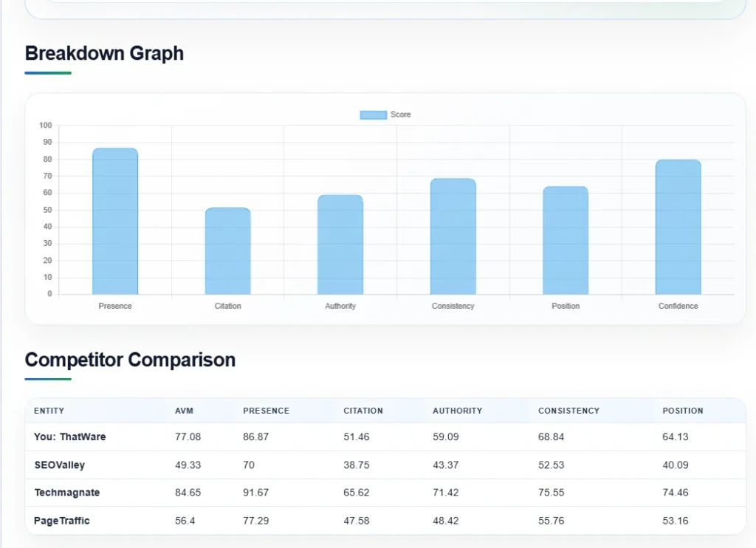Click PageTraffic presence value 77.29
This screenshot has height=548, width=756.
point(256,521)
